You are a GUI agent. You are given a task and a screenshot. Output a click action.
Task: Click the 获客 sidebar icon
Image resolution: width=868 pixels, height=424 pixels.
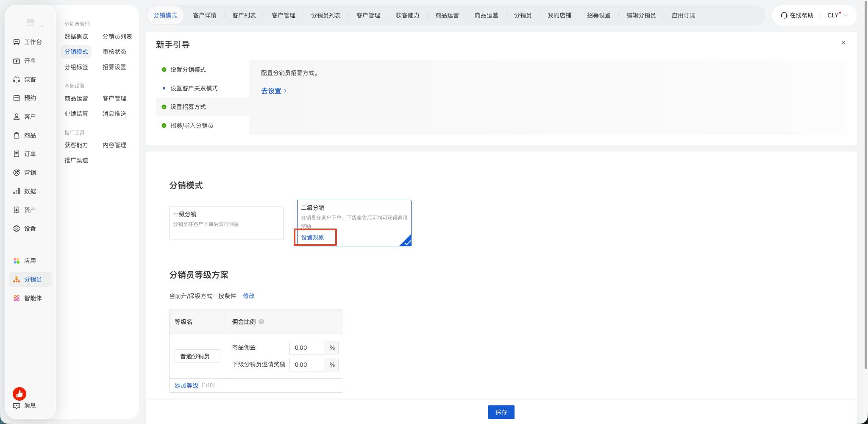coord(17,79)
